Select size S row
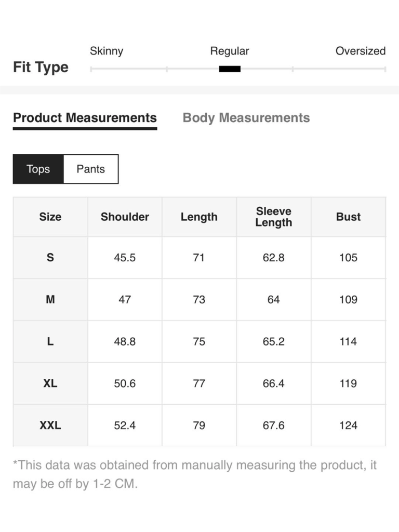The height and width of the screenshot is (532, 399). pyautogui.click(x=50, y=258)
